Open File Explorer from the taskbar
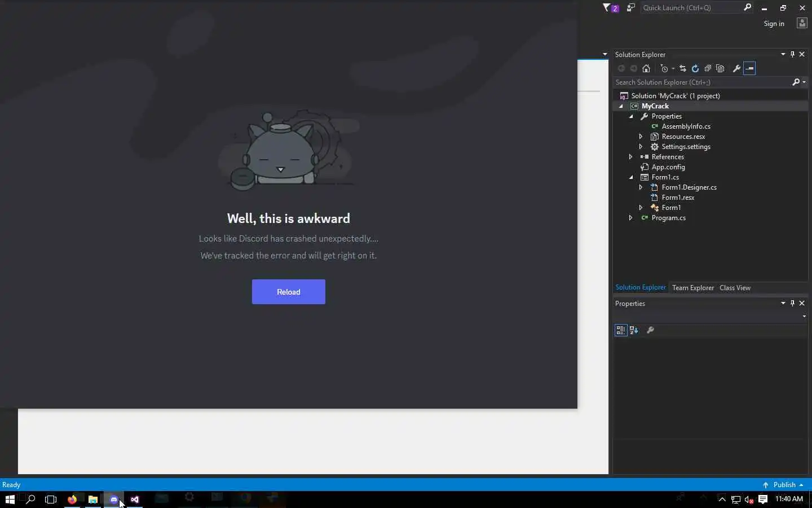This screenshot has width=812, height=508. click(93, 500)
